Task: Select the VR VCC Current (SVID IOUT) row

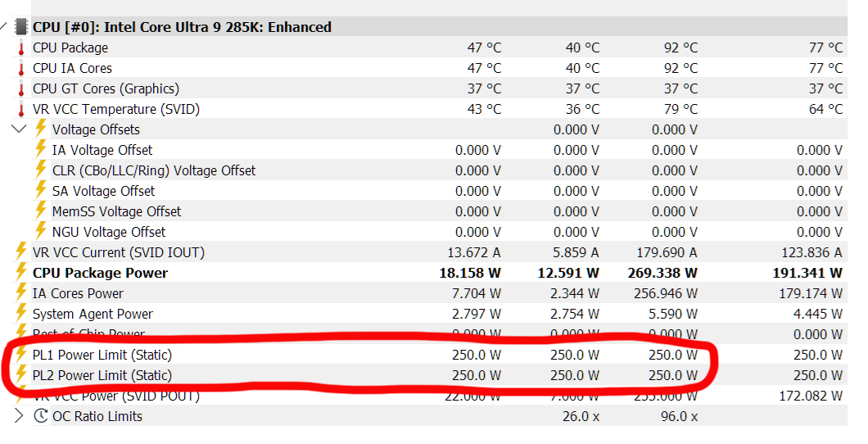Action: [119, 253]
